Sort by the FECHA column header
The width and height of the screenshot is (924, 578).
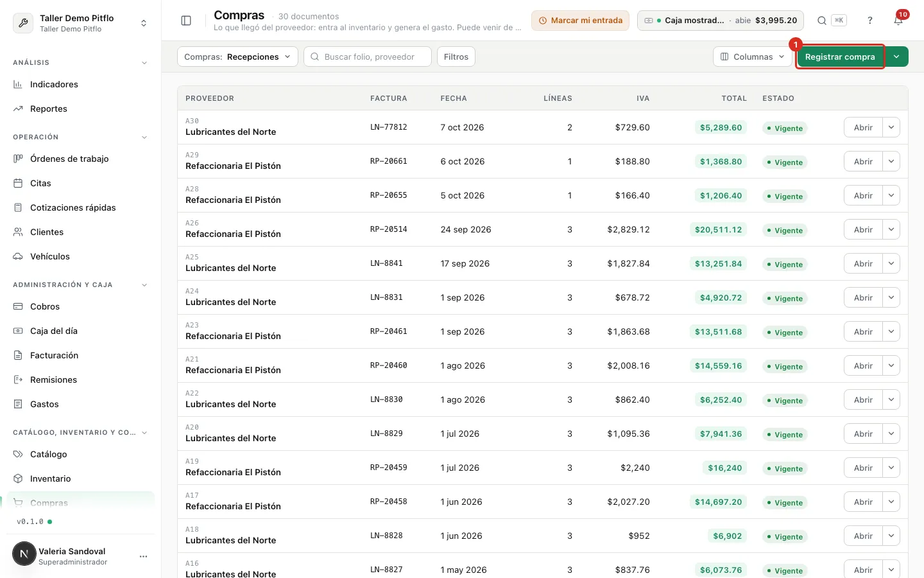pyautogui.click(x=454, y=98)
